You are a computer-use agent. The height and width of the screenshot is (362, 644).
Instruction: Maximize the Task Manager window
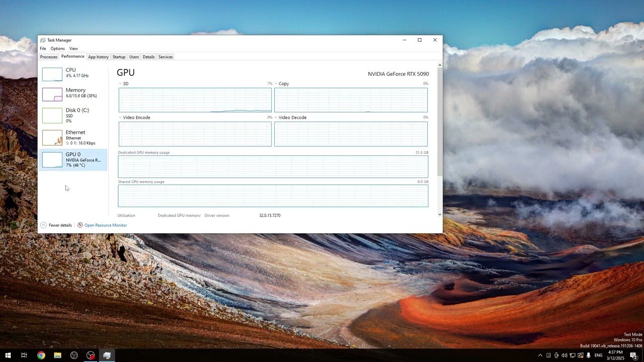[420, 40]
